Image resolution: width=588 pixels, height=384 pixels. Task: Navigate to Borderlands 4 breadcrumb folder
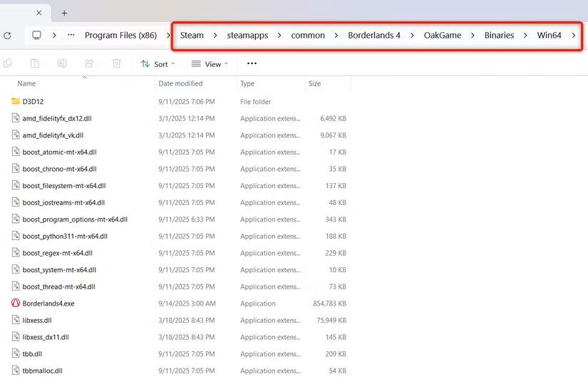[x=374, y=36]
